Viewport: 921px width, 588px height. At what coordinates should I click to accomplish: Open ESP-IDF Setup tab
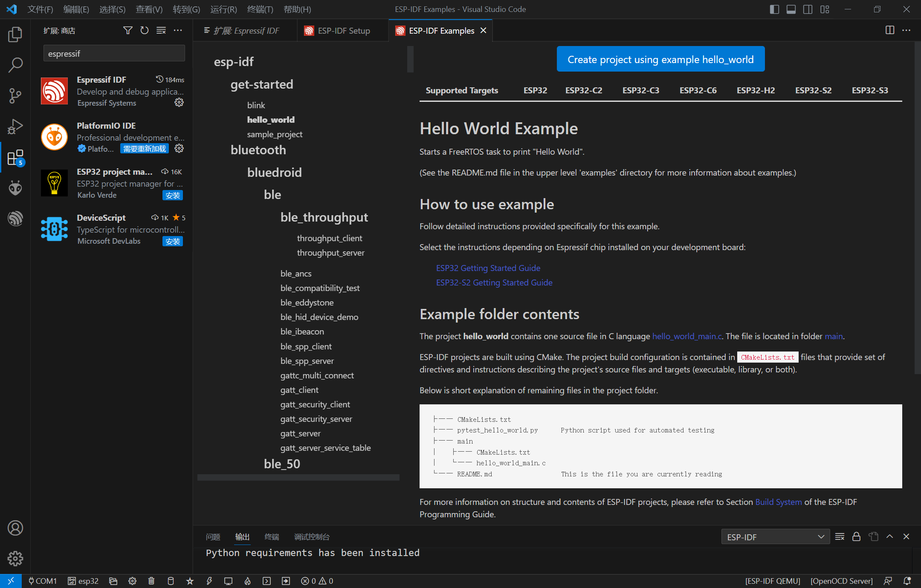click(x=344, y=29)
